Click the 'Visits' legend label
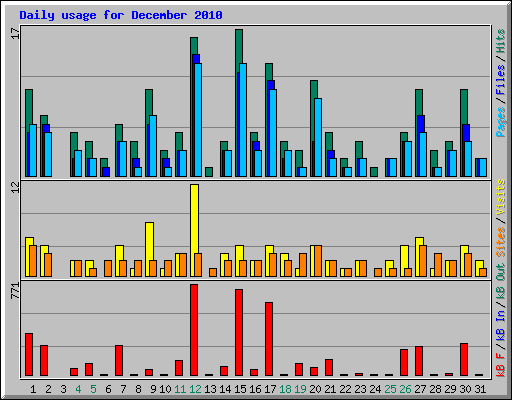The width and height of the screenshot is (512, 400). 501,198
